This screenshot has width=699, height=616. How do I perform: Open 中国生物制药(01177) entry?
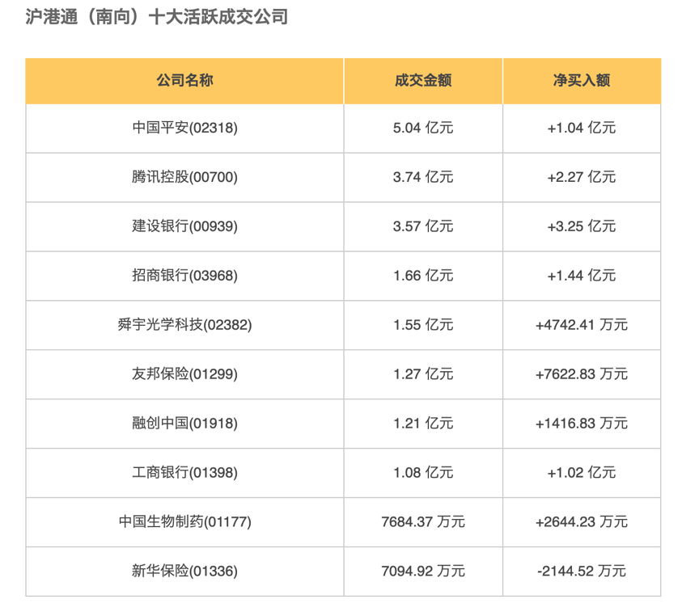184,522
